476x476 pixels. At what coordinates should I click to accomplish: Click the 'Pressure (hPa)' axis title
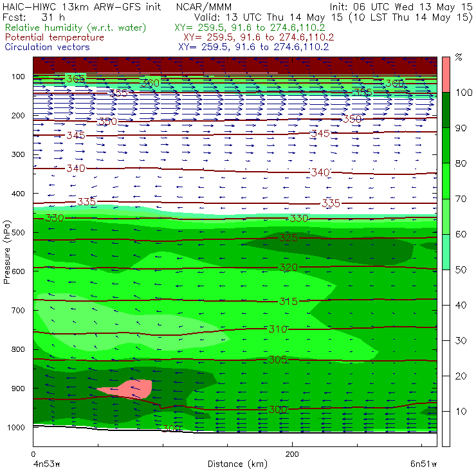pos(7,252)
